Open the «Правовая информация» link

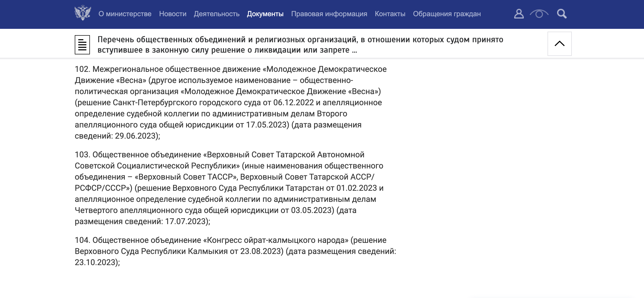[329, 14]
